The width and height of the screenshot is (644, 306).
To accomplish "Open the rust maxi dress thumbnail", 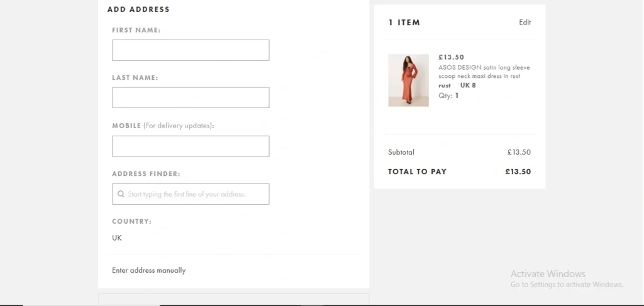I will click(x=408, y=80).
